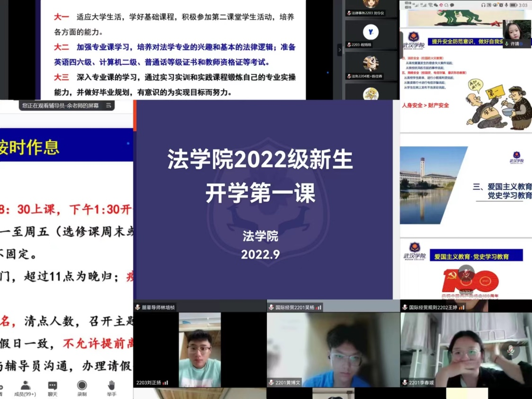Screen dimensions: 532x399
Task: Select 2201黄博文's video tile
Action: (x=333, y=349)
